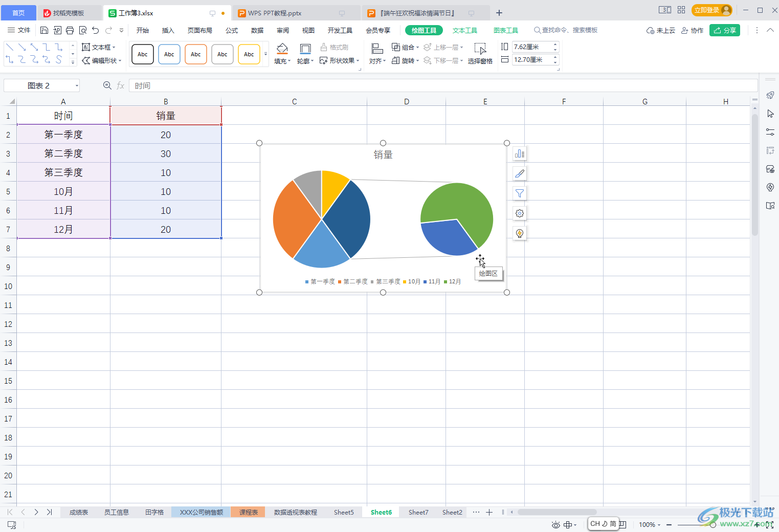The width and height of the screenshot is (779, 532).
Task: Select the 课程表 sheet tab
Action: pos(248,512)
